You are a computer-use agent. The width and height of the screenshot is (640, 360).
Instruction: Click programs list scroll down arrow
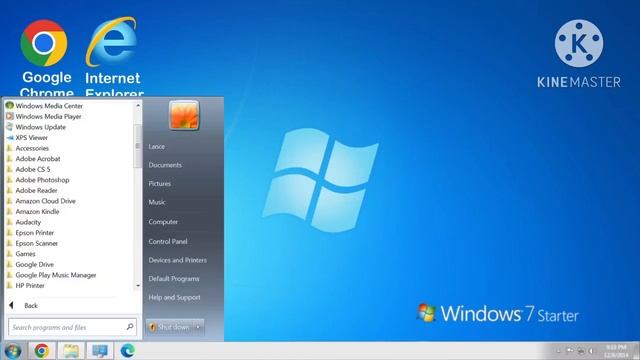[x=138, y=286]
